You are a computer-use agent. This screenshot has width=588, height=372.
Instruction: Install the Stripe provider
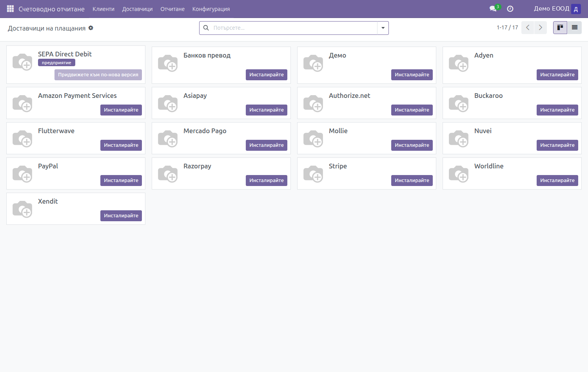coord(412,181)
